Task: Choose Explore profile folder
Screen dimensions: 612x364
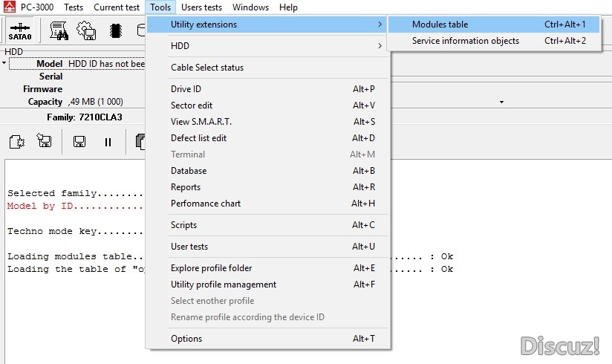Action: [x=267, y=268]
